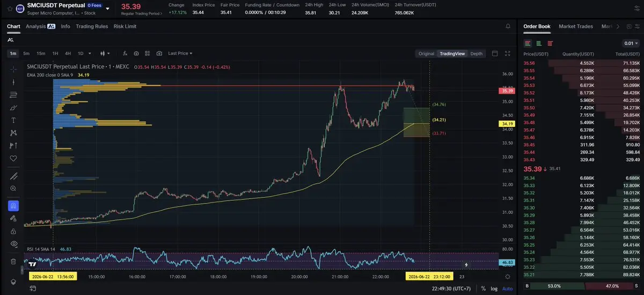Click the chart layout window icon

495,54
